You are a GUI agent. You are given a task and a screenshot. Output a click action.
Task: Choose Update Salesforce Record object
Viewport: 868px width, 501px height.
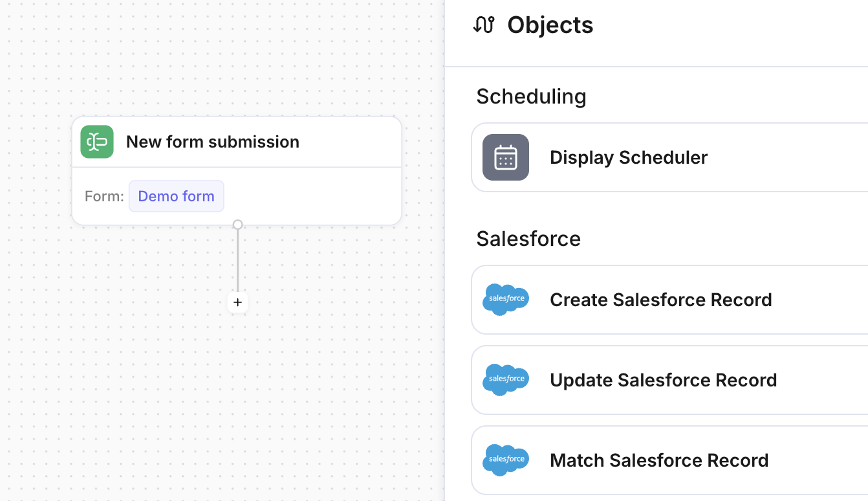[x=670, y=380]
